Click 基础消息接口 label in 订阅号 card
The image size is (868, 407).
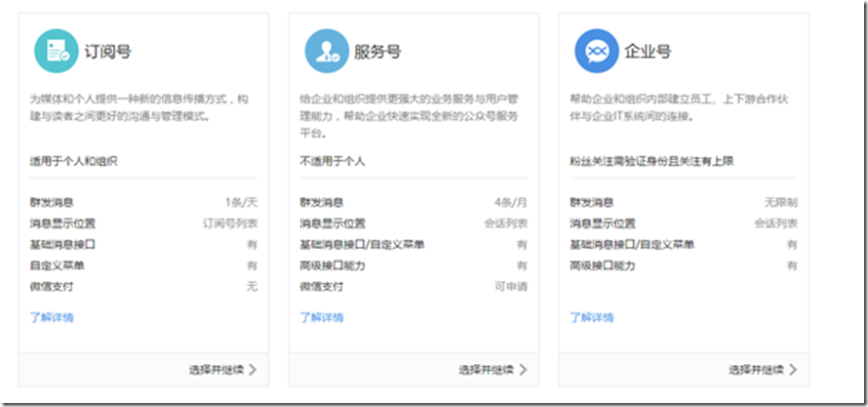[62, 244]
